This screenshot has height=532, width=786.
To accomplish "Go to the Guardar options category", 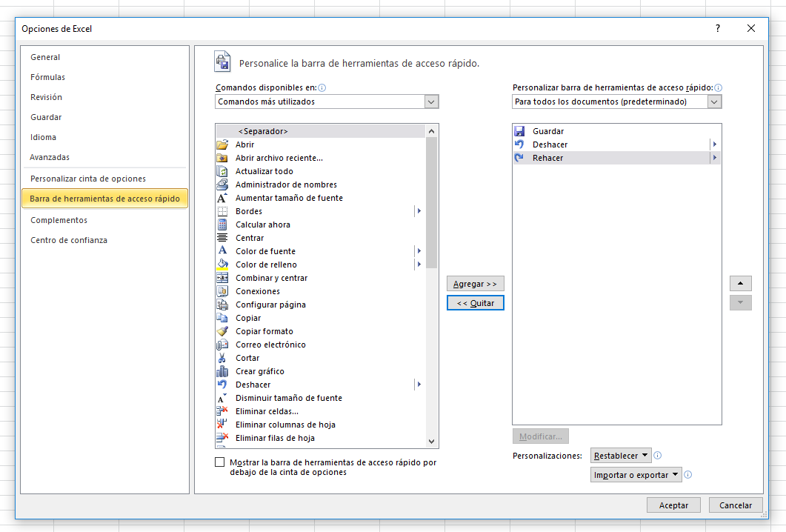I will [46, 117].
